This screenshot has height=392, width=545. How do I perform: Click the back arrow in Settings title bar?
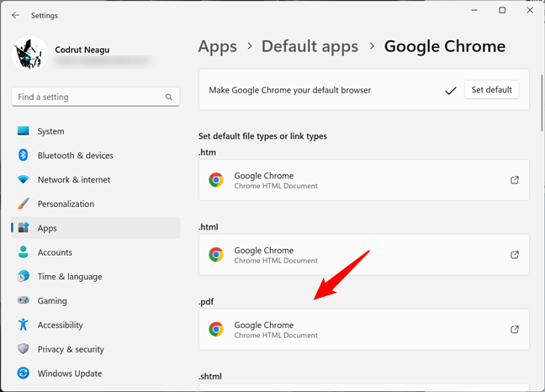click(x=15, y=15)
